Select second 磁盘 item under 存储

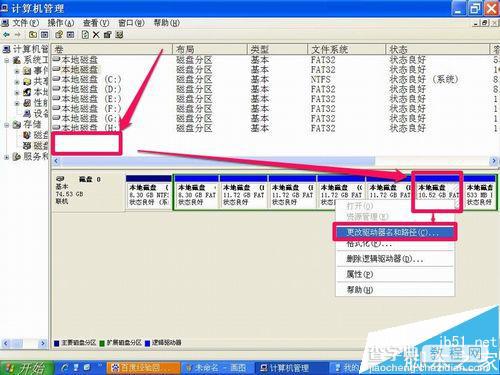click(36, 146)
